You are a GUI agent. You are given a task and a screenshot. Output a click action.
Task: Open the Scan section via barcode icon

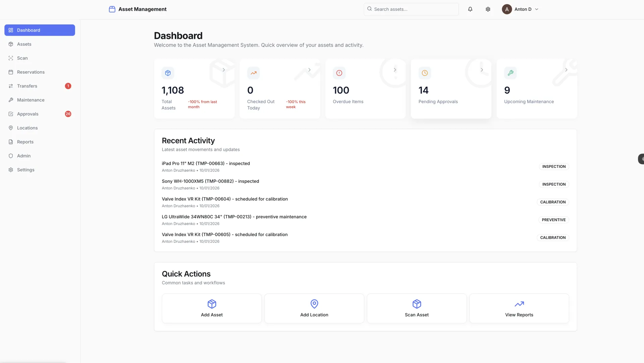(x=10, y=58)
